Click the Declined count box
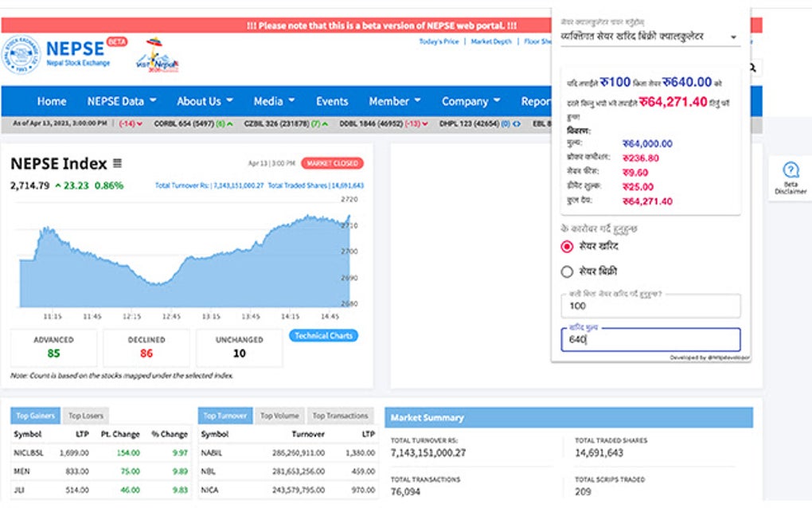Viewport: 812px width, 508px height. (146, 347)
